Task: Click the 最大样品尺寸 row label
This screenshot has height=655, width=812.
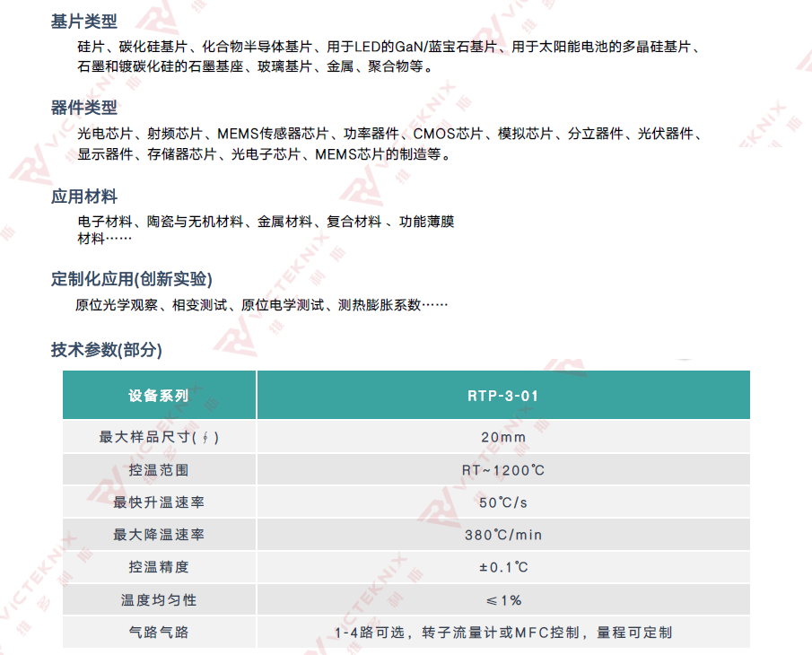Action: click(x=159, y=437)
